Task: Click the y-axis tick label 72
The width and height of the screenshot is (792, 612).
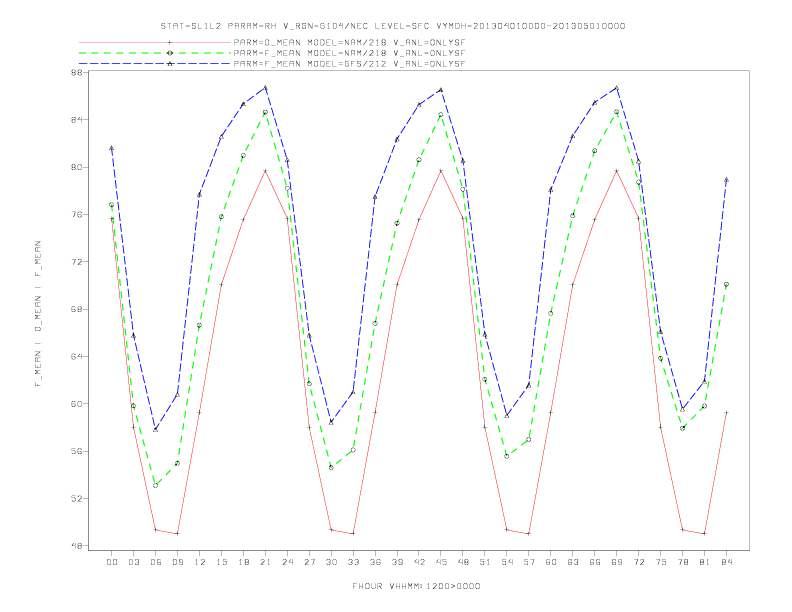Action: tap(76, 262)
